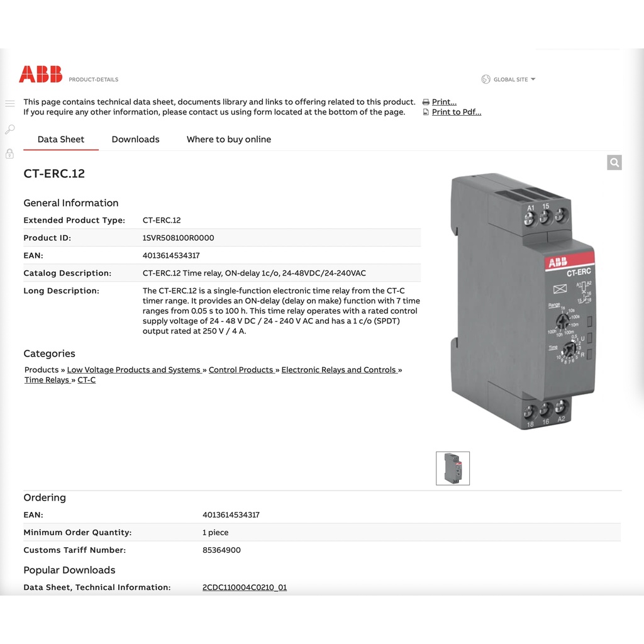The width and height of the screenshot is (644, 644).
Task: Click the Print to Pdf... link
Action: [x=456, y=112]
